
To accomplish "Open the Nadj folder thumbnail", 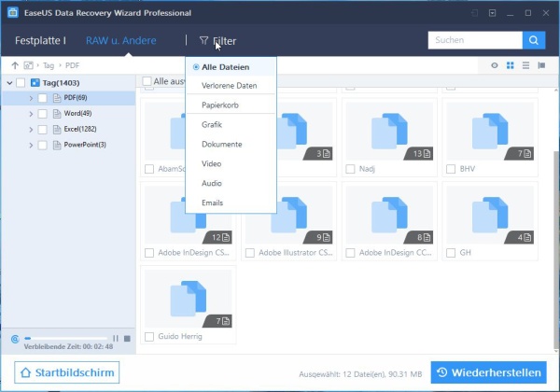I will point(389,132).
